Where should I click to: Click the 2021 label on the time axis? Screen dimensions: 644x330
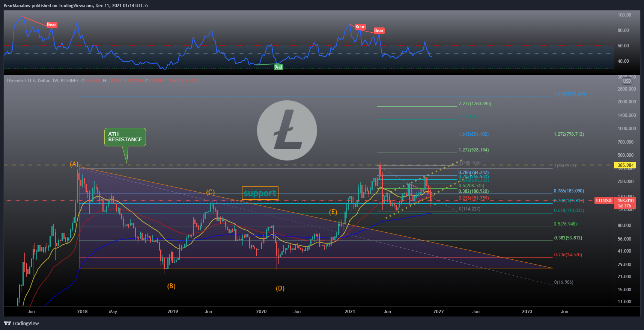pyautogui.click(x=350, y=312)
